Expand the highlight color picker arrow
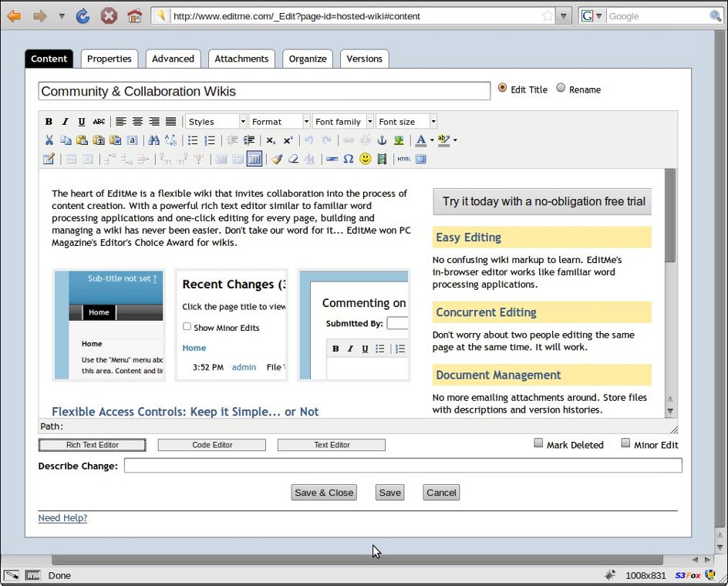The height and width of the screenshot is (586, 728). (455, 140)
